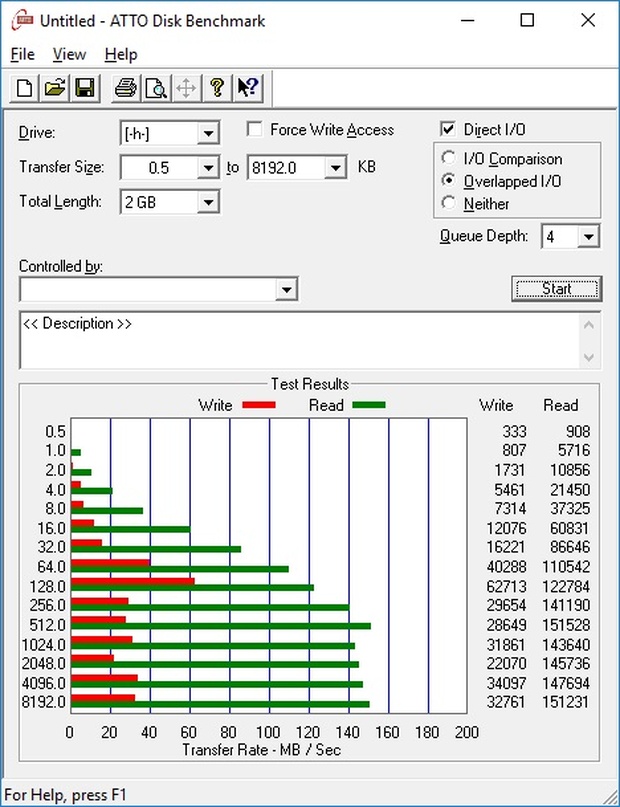Image resolution: width=620 pixels, height=807 pixels.
Task: Enable Force Write Access checkbox
Action: click(x=255, y=129)
